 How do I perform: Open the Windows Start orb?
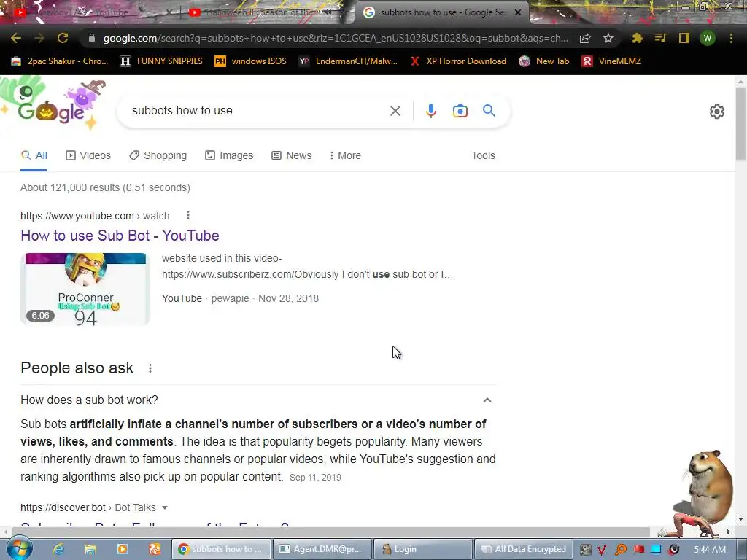19,548
